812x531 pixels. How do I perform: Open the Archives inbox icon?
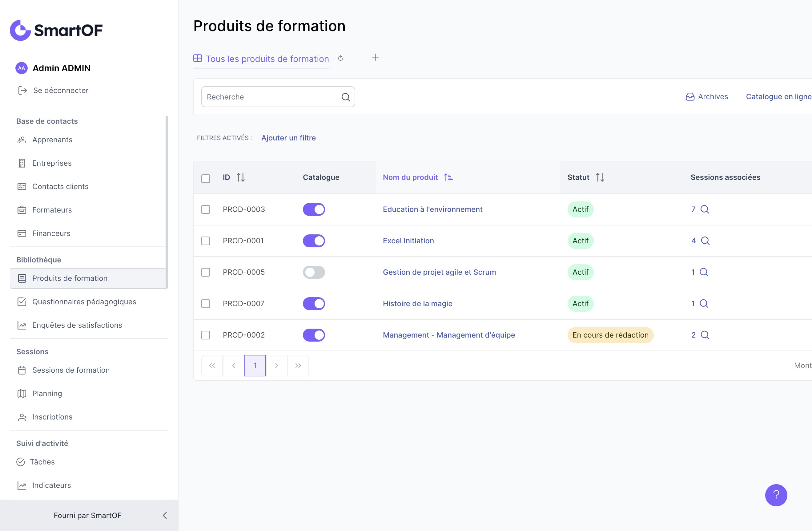(x=690, y=97)
